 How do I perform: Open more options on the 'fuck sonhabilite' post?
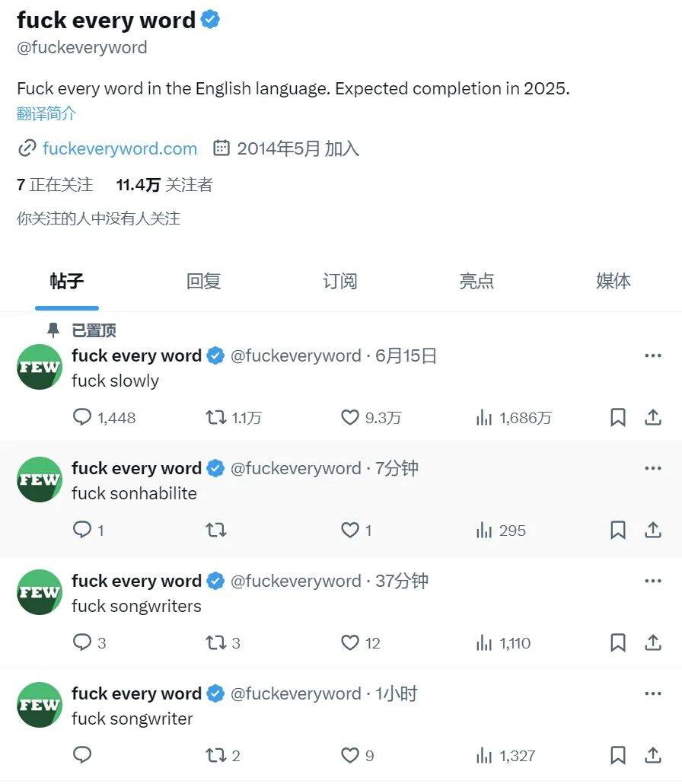pyautogui.click(x=652, y=468)
